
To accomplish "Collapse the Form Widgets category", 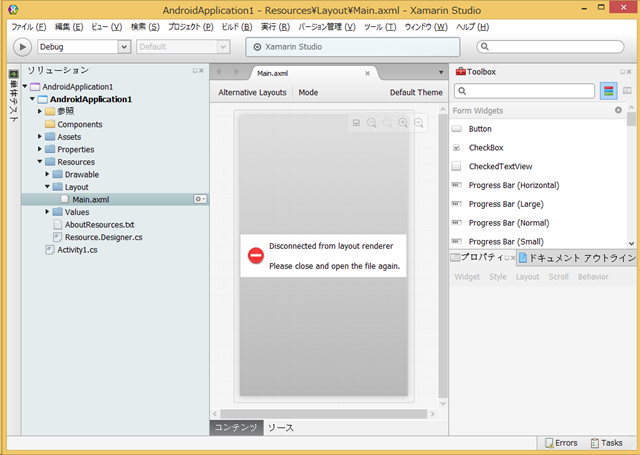I will [618, 110].
